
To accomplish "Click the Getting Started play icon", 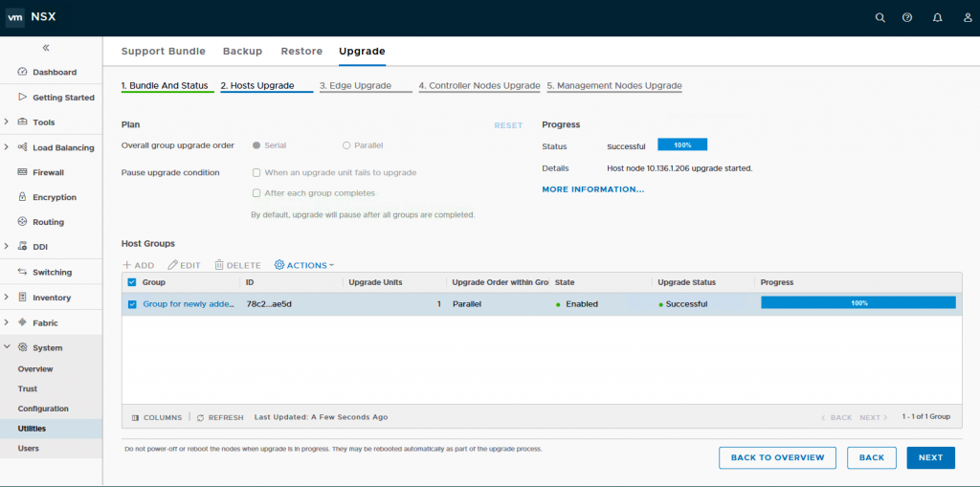I will click(23, 97).
